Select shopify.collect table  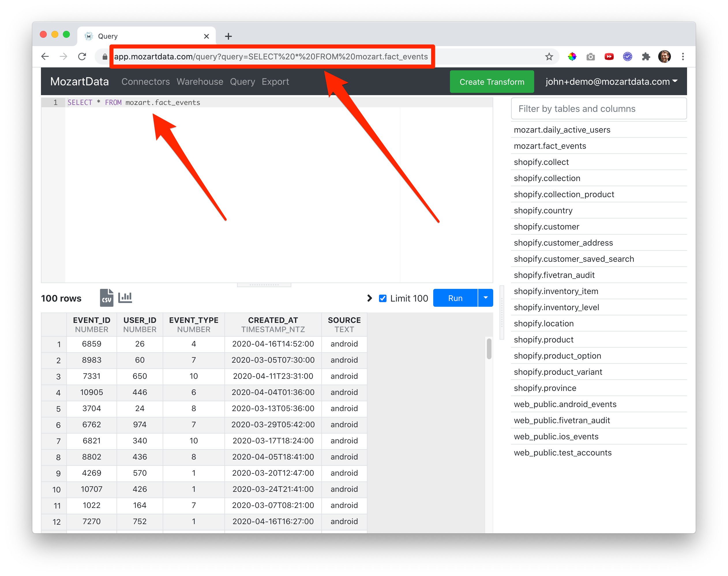[x=599, y=162]
